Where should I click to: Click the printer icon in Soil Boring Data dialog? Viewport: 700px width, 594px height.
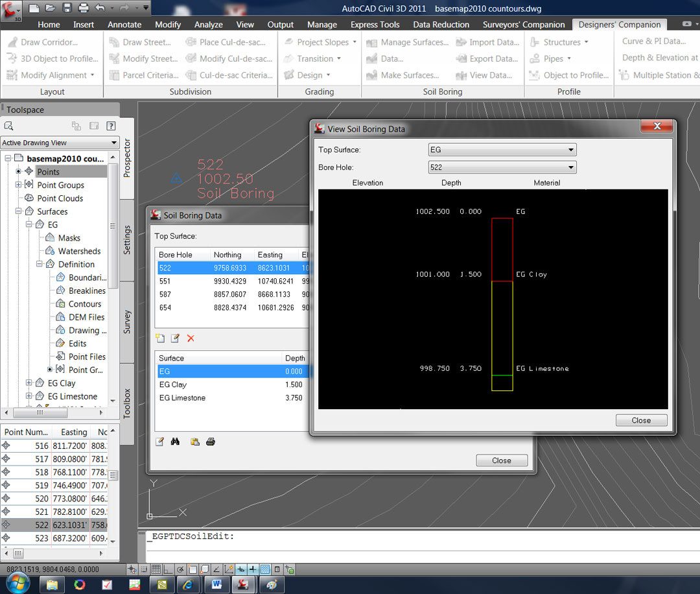tap(210, 442)
